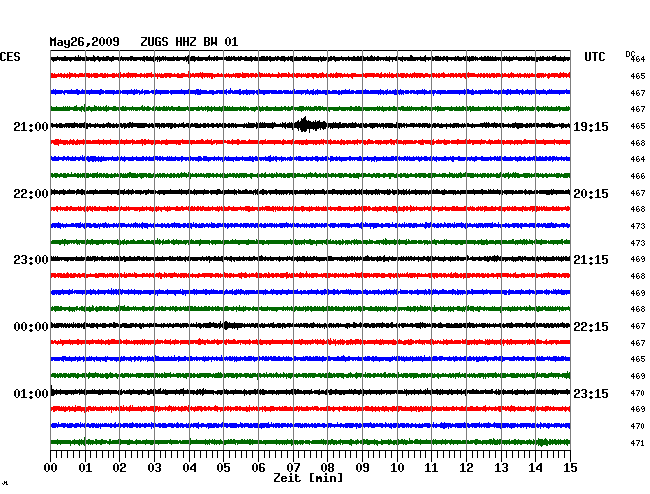Click the 20:15 UTC time label

(591, 194)
